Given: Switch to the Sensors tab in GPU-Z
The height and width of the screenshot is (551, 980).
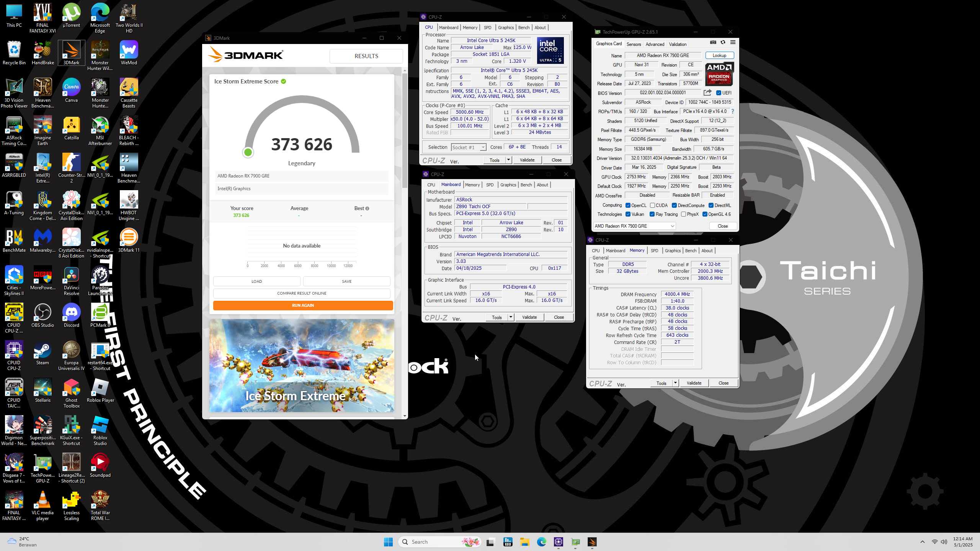Looking at the screenshot, I should click(634, 44).
